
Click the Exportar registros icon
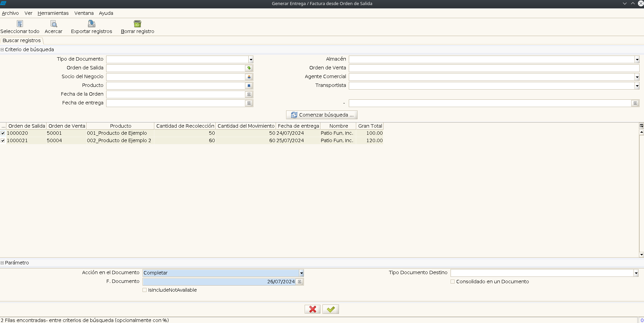point(92,24)
